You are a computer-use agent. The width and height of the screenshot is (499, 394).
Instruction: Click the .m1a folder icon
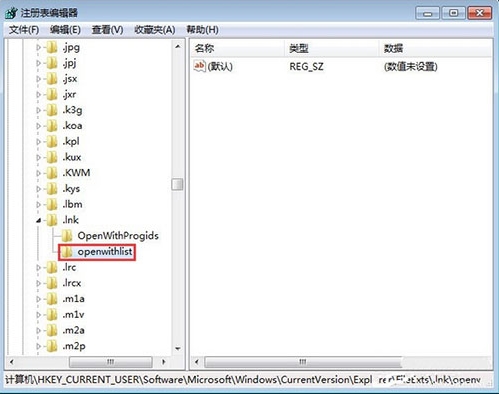click(52, 299)
